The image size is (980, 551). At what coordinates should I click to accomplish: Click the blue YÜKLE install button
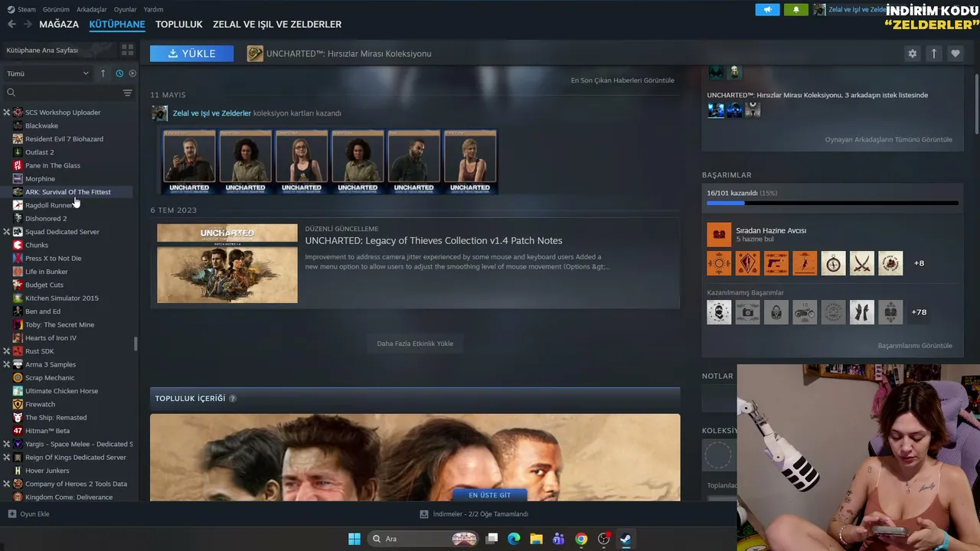coord(191,54)
